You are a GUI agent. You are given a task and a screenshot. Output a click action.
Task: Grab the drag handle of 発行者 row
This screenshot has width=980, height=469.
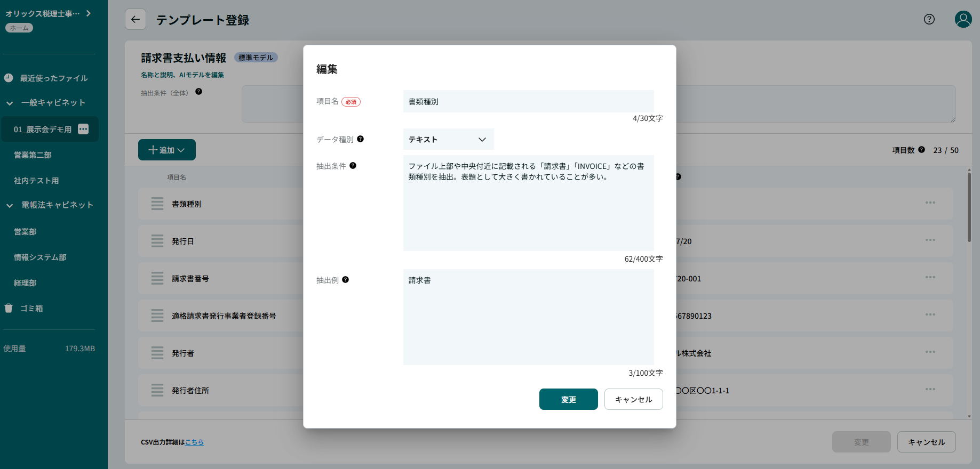pos(157,353)
